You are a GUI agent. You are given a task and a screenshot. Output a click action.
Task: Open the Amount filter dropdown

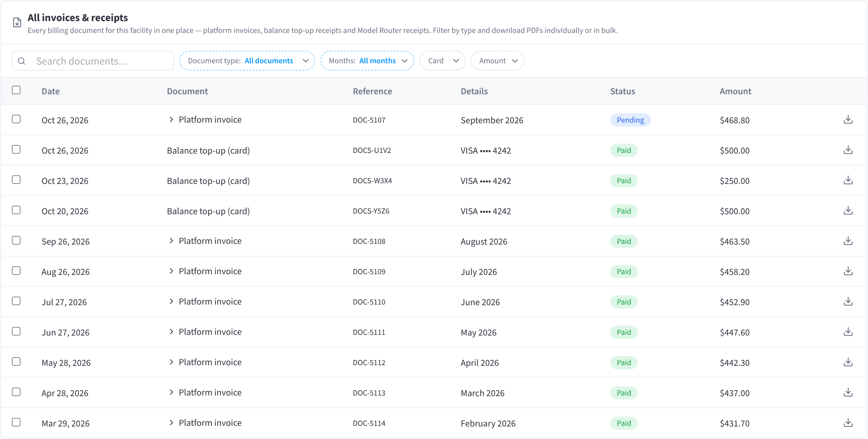[497, 61]
